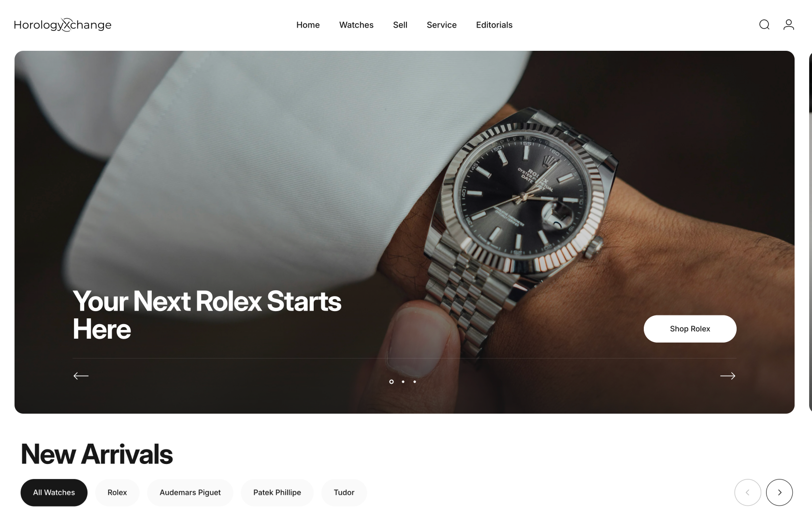Open the Watches menu item
The width and height of the screenshot is (812, 508).
point(356,25)
